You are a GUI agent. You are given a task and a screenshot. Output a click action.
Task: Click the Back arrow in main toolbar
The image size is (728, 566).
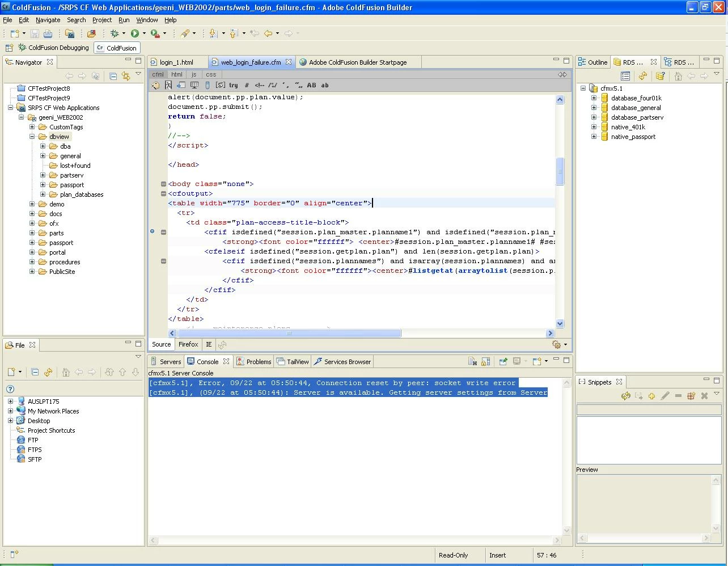(x=268, y=34)
